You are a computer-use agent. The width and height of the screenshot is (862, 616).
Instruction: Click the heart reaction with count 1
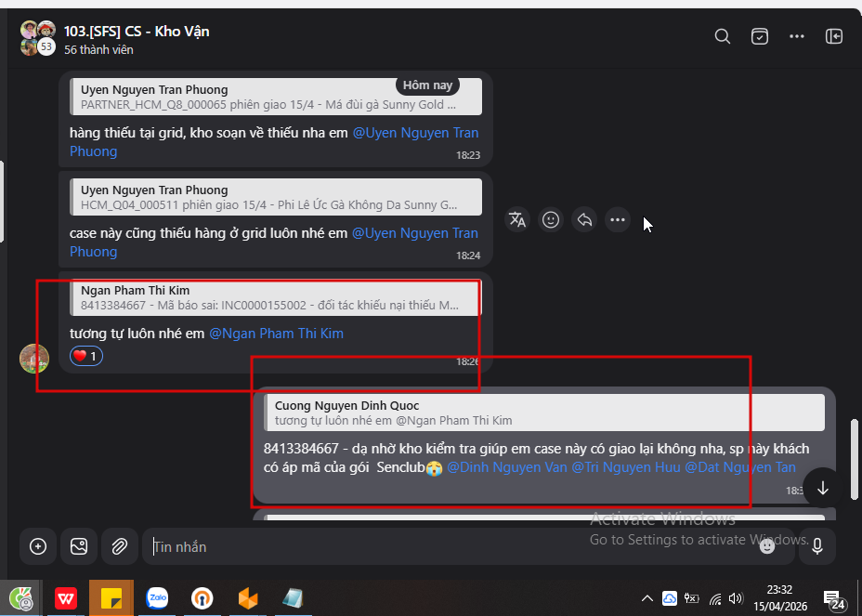tap(86, 356)
